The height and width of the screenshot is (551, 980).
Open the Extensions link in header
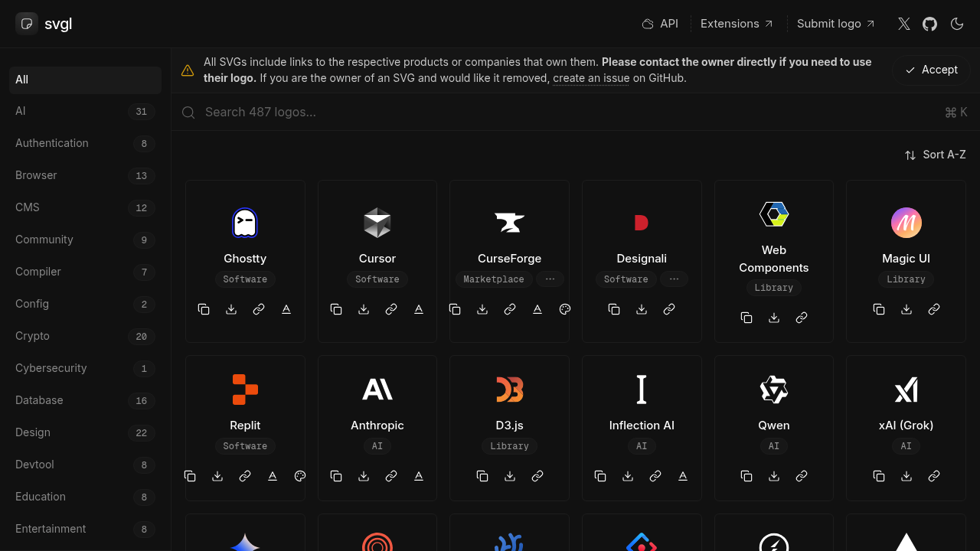pos(737,24)
